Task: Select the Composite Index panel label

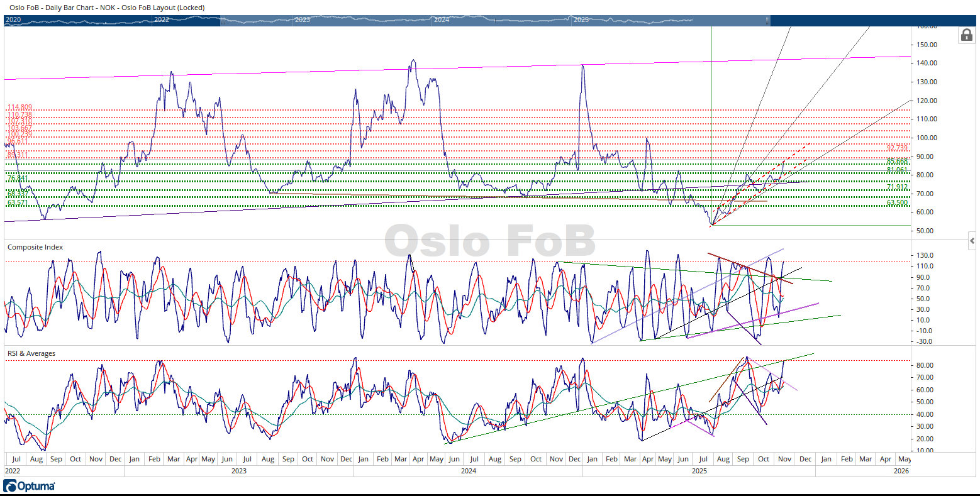Action: [x=35, y=247]
